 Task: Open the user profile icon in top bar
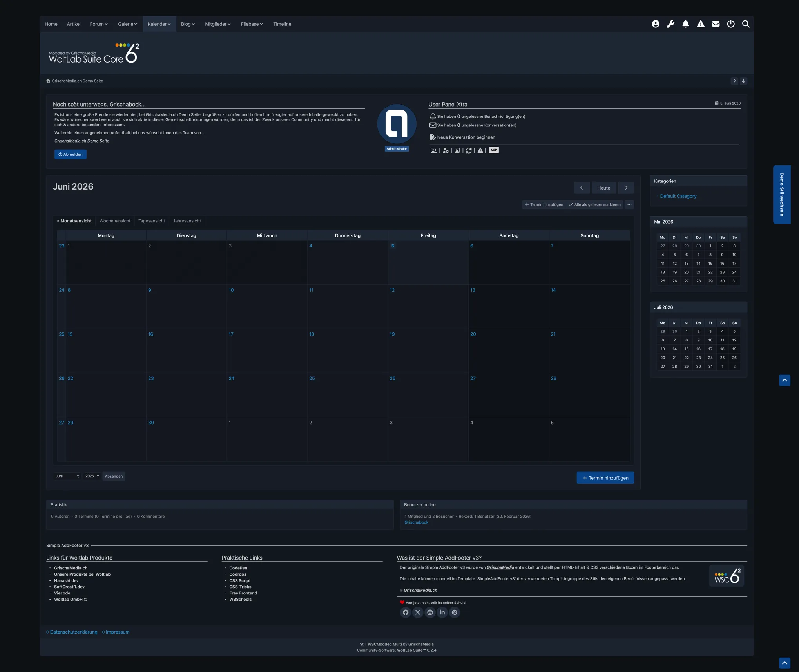tap(655, 24)
